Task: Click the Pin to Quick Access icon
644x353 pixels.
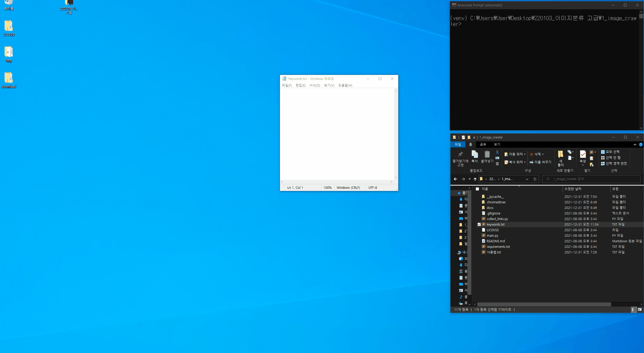Action: [460, 154]
